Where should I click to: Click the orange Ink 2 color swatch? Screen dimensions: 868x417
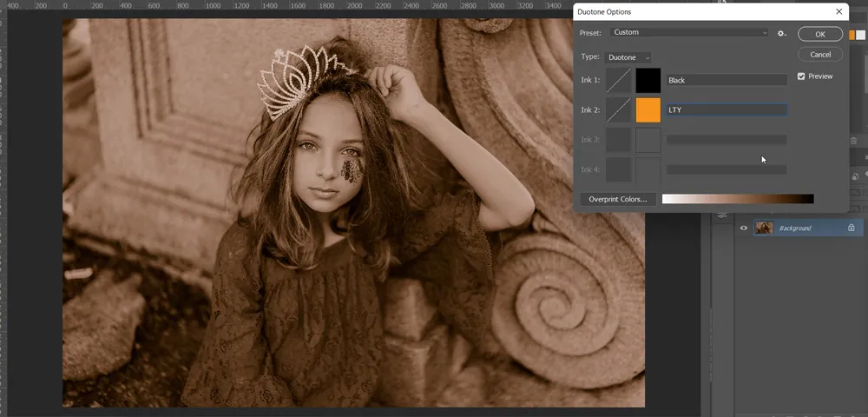648,109
